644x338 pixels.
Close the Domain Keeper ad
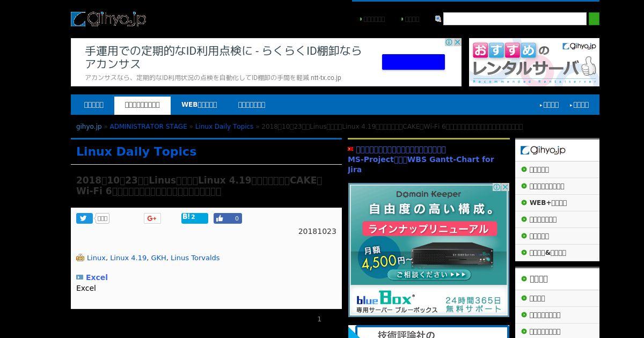pyautogui.click(x=505, y=187)
